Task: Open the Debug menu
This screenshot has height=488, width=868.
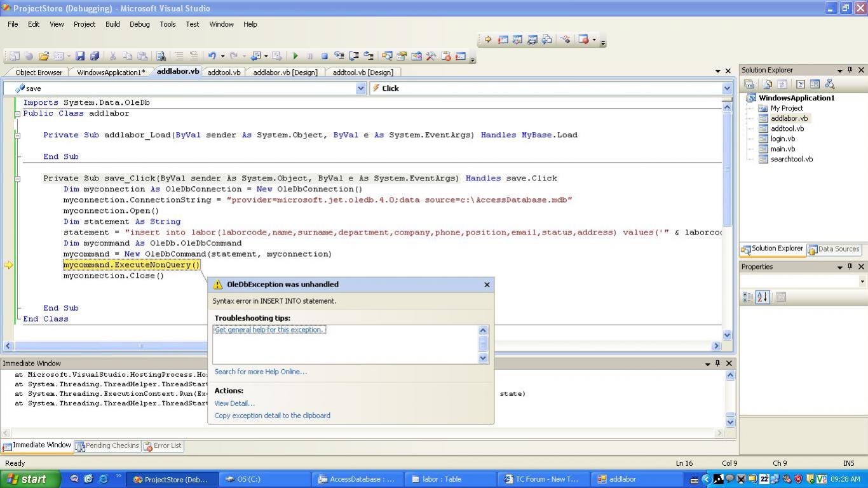Action: (x=139, y=24)
